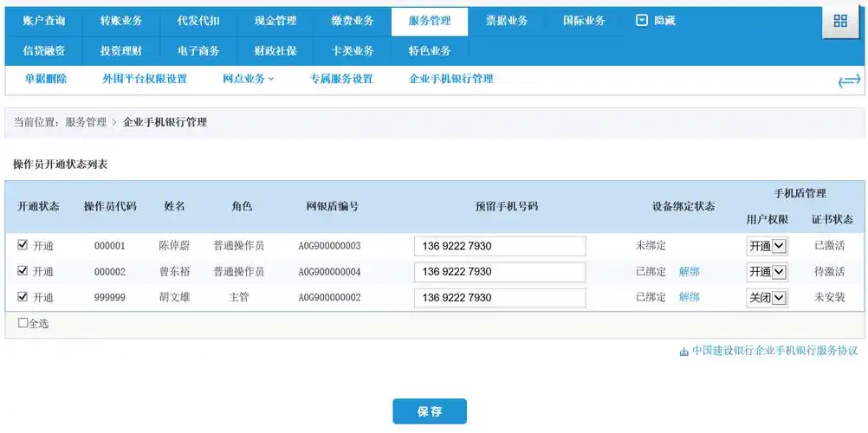Click the 已激活 certificate status
The height and width of the screenshot is (433, 868).
tap(829, 245)
